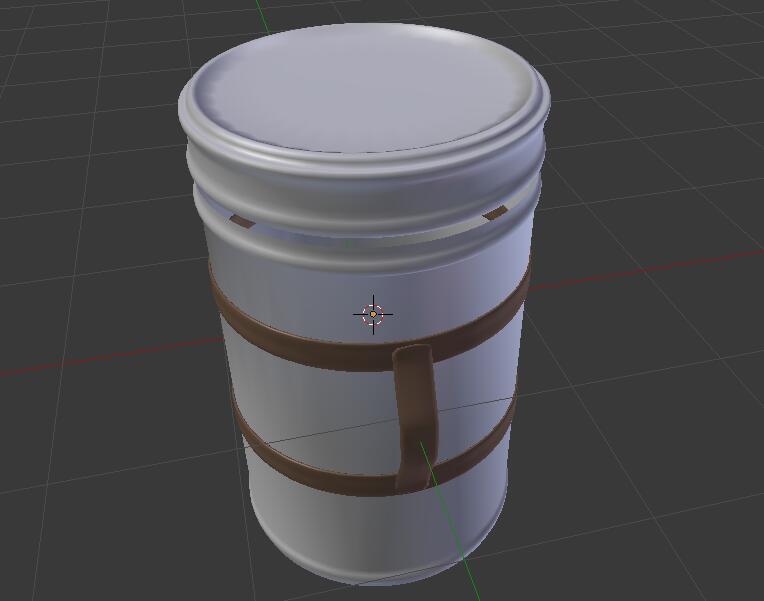Select the vertical brown leather handle strap

click(x=415, y=417)
